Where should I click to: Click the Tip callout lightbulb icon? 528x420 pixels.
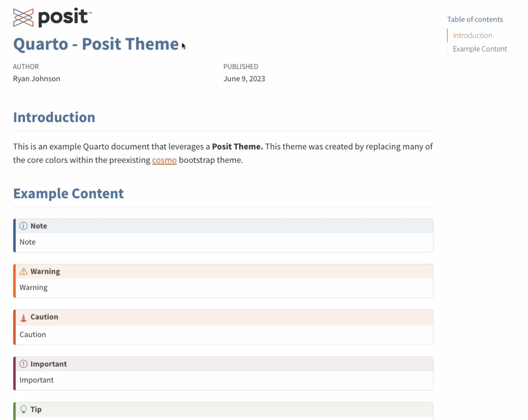pyautogui.click(x=23, y=409)
